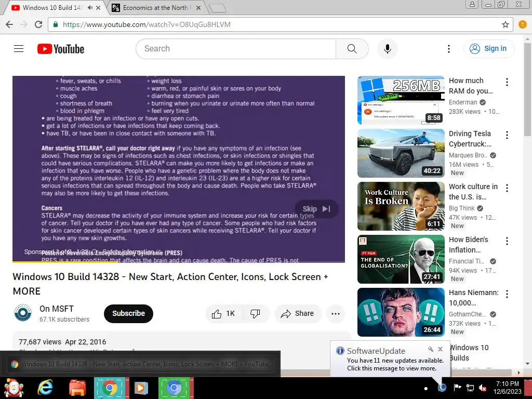
Task: Open the Chrome user profile button
Action: click(x=472, y=5)
